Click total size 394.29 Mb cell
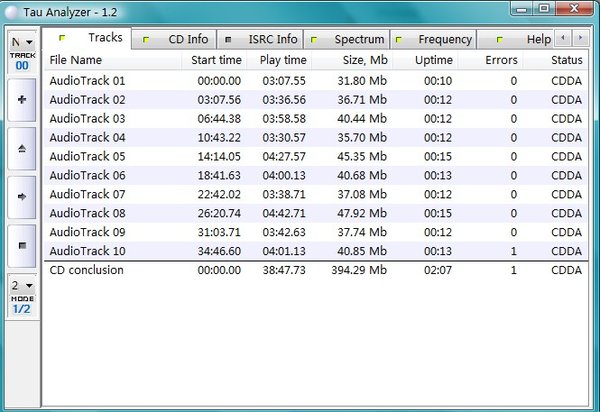 (359, 270)
